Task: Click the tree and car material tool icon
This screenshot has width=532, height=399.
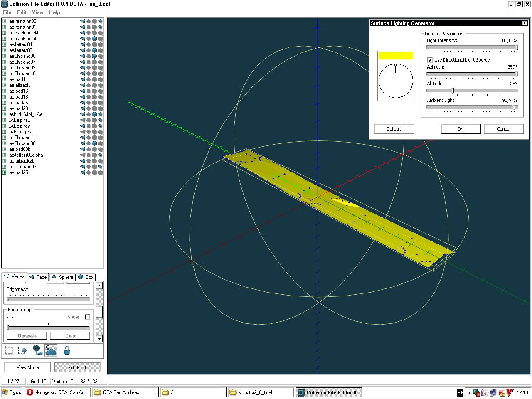Action: point(38,350)
